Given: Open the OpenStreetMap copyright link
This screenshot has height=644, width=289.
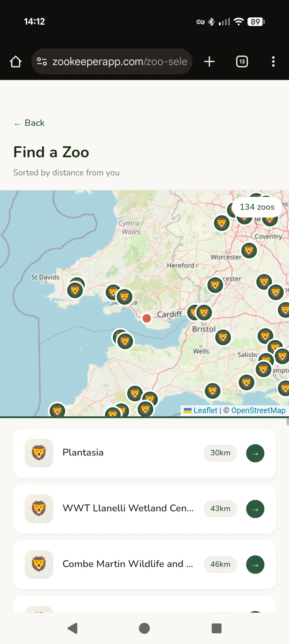Looking at the screenshot, I should click(x=258, y=410).
